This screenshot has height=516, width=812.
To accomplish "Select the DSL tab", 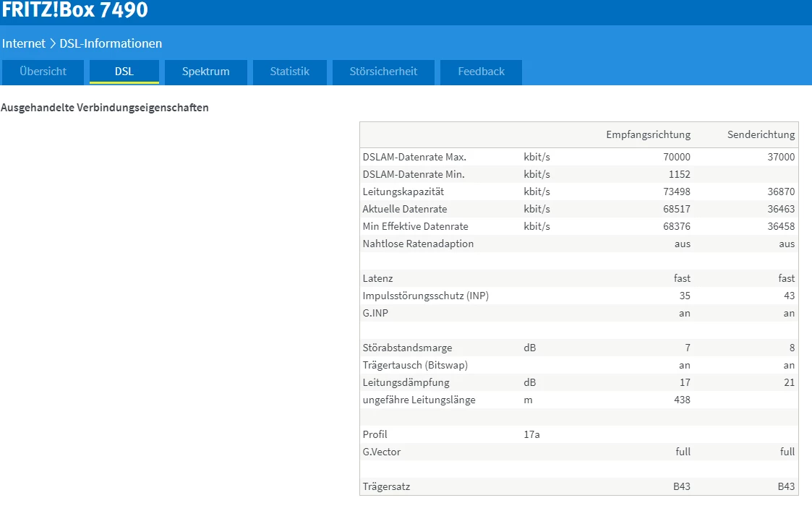I will point(124,72).
